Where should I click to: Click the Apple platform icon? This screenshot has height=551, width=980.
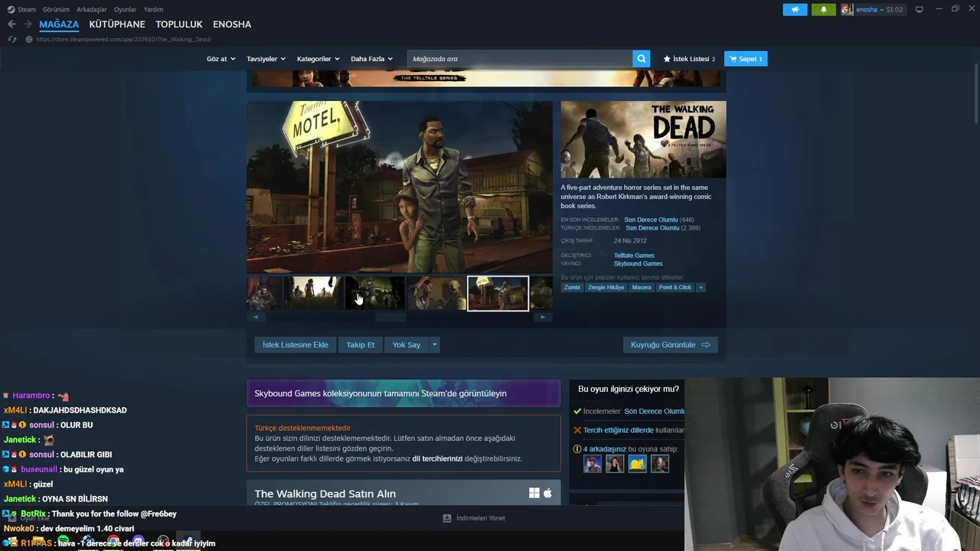(x=547, y=494)
